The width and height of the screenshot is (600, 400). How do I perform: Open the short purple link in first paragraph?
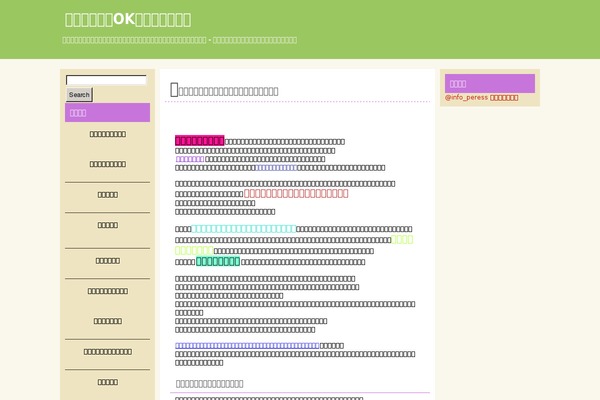(190, 159)
